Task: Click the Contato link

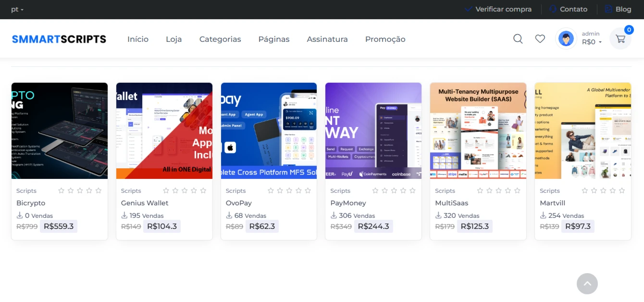Action: [573, 9]
